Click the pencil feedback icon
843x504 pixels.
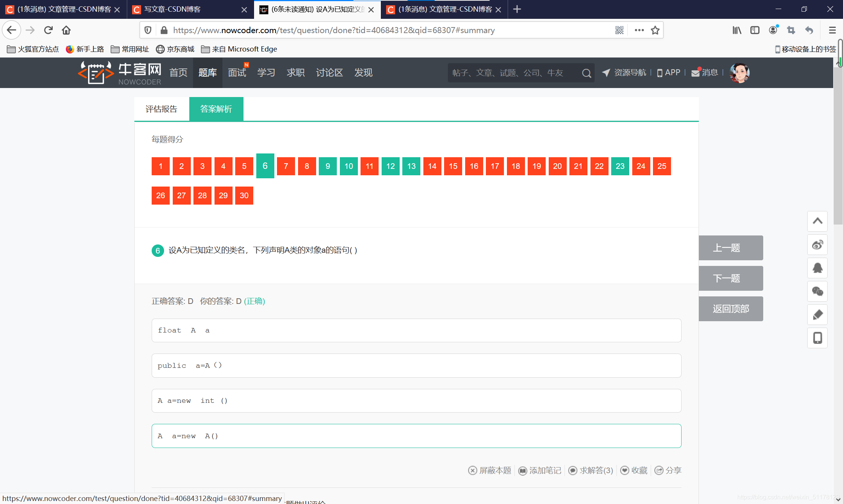pyautogui.click(x=817, y=315)
